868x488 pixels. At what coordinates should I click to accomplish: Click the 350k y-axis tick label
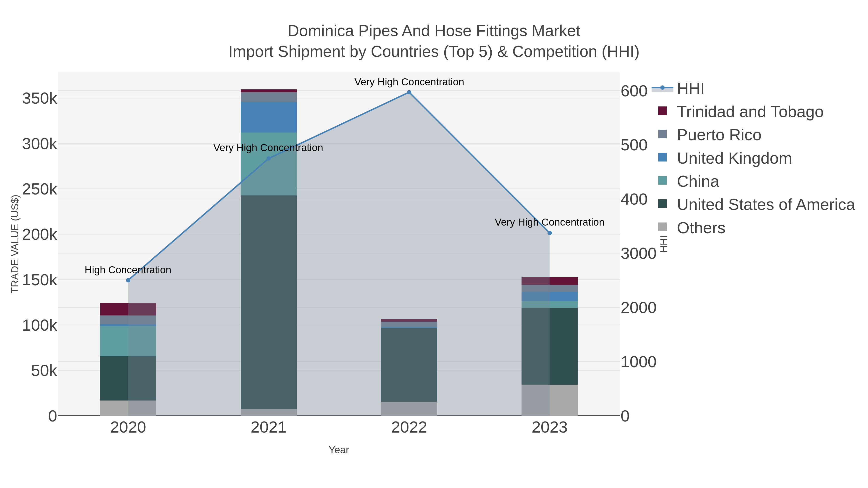(x=40, y=99)
